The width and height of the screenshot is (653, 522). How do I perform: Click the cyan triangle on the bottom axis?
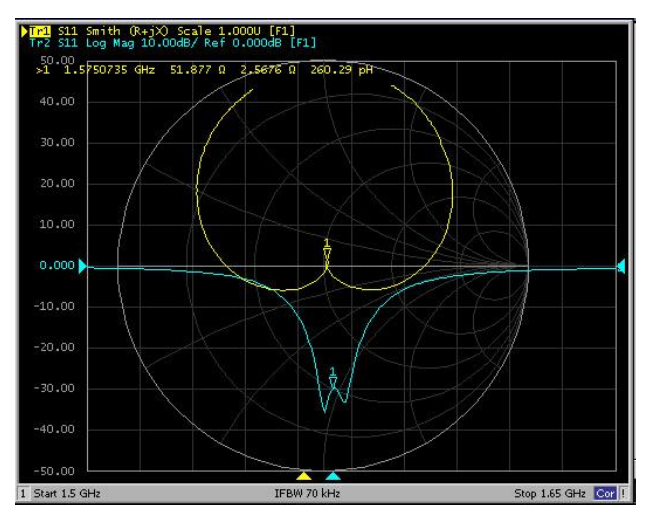click(333, 475)
